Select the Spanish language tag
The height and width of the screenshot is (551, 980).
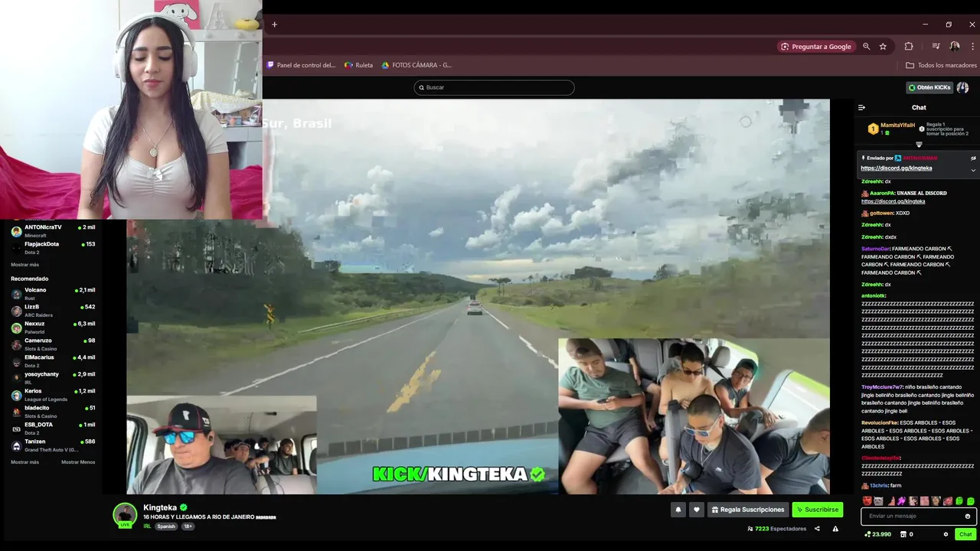tap(166, 527)
